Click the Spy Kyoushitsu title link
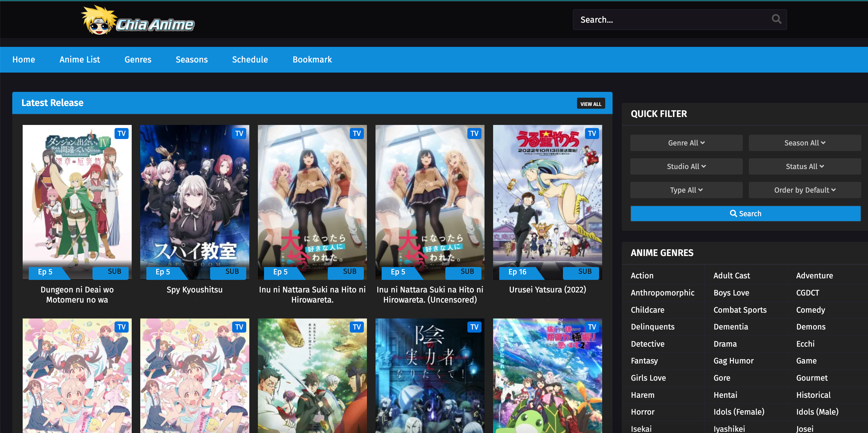This screenshot has width=868, height=433. pos(194,290)
